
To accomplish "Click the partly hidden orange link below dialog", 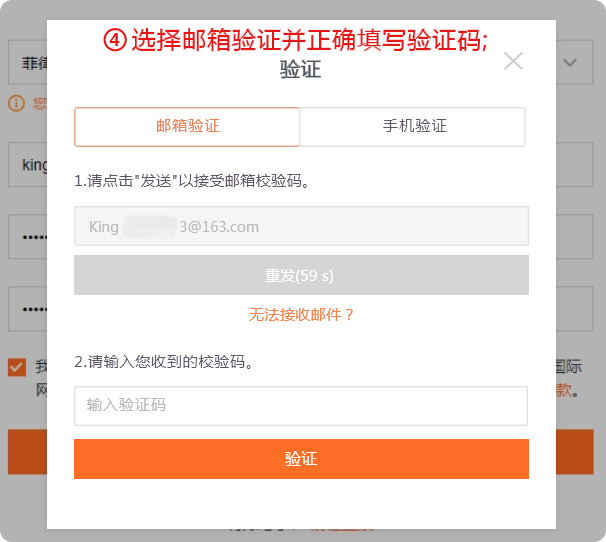I will pos(342,529).
